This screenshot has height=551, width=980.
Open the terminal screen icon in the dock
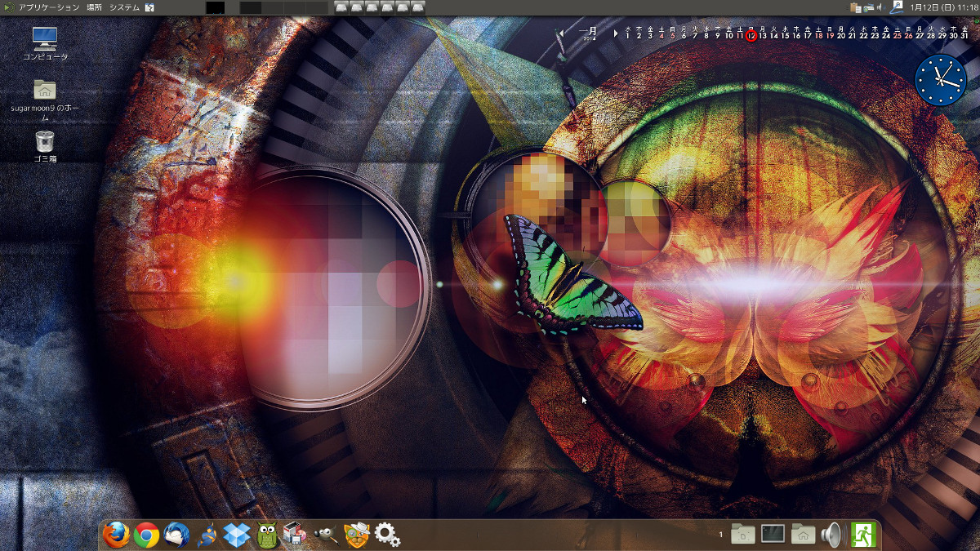pyautogui.click(x=773, y=534)
